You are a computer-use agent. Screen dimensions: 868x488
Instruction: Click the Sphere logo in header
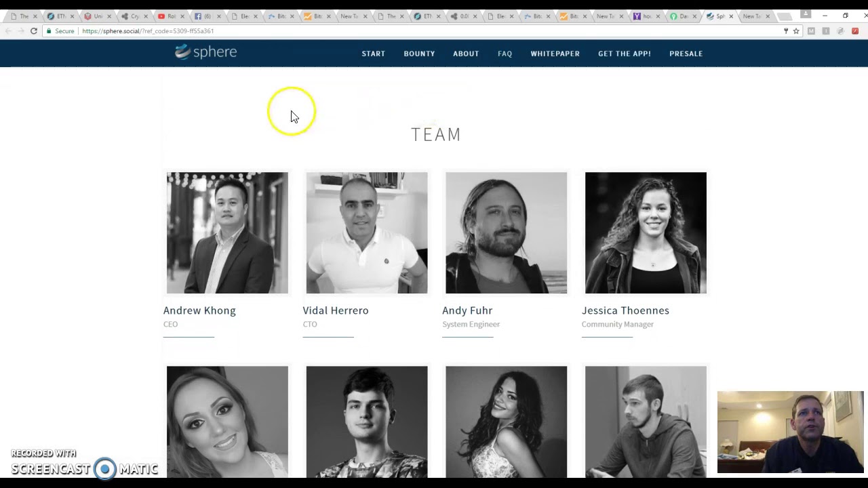coord(205,52)
